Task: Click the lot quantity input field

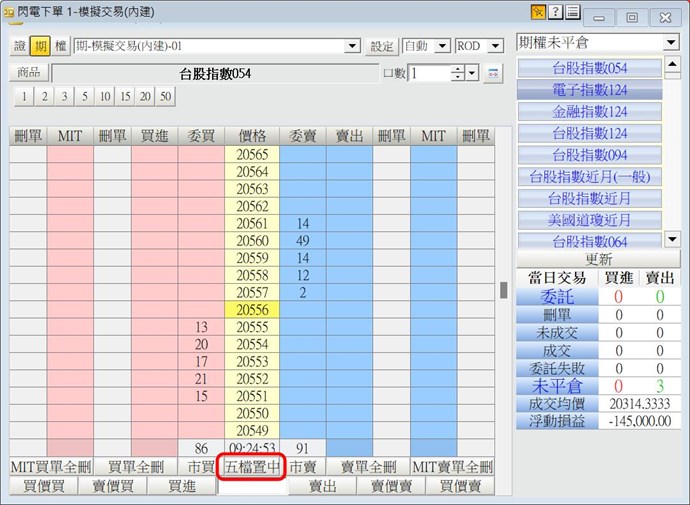Action: tap(429, 73)
